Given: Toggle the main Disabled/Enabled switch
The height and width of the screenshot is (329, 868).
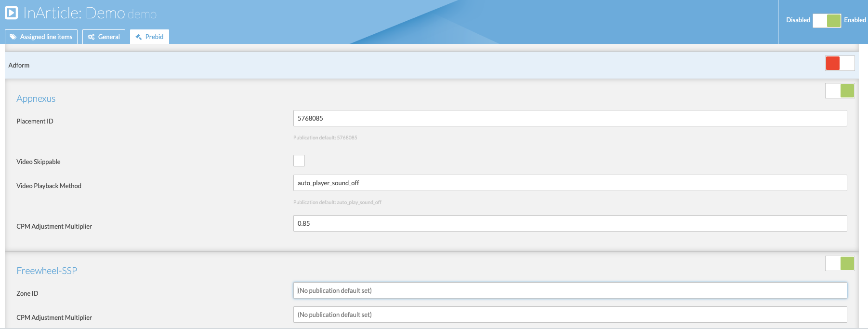Looking at the screenshot, I should click(x=827, y=20).
